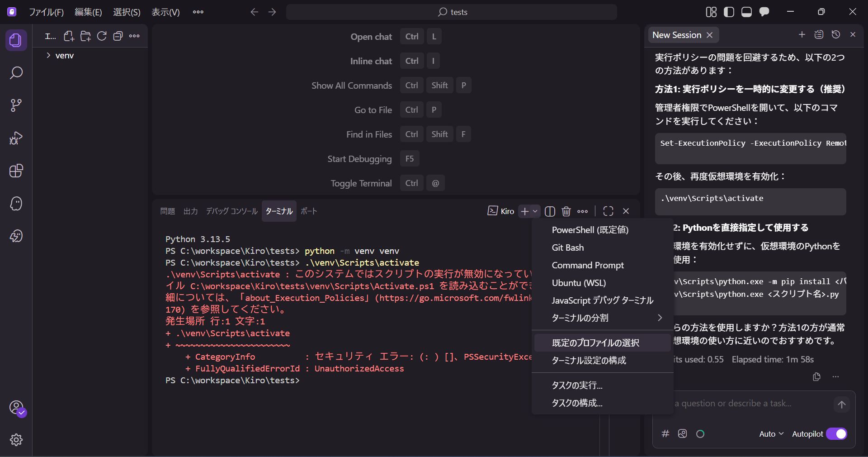Open the Extensions view
This screenshot has width=868, height=457.
click(16, 171)
